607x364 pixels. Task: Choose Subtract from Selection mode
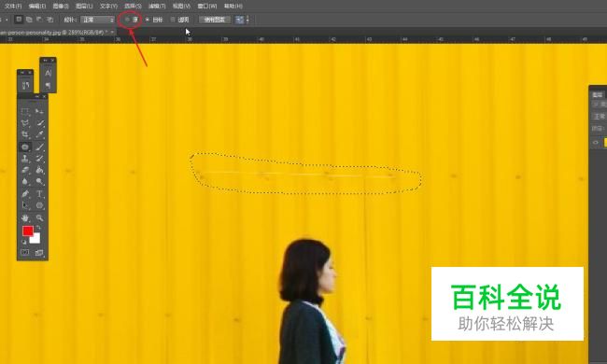tap(39, 19)
